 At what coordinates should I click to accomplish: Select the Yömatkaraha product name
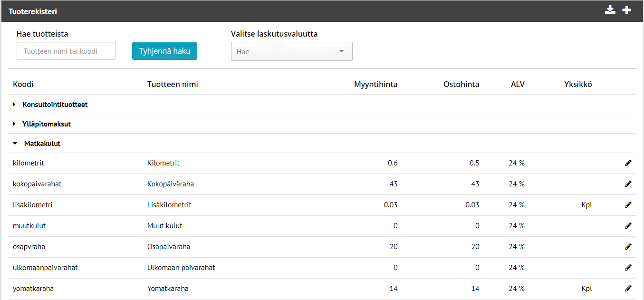[168, 289]
